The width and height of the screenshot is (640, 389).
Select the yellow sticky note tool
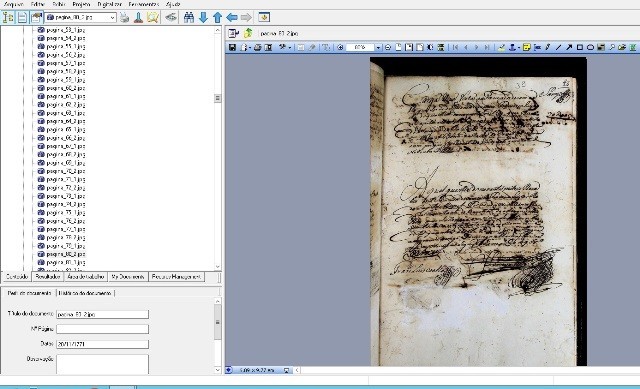[x=526, y=47]
